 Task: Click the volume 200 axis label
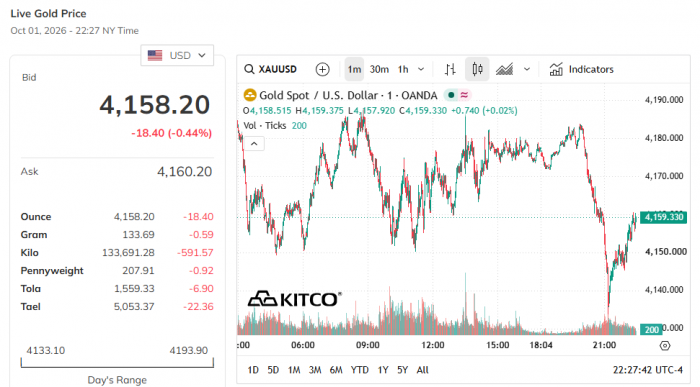651,329
